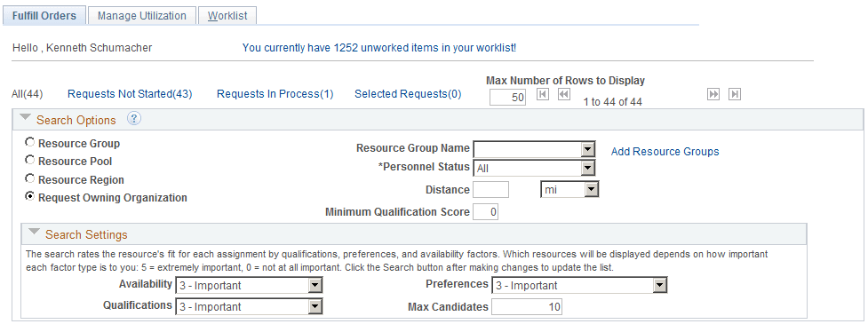Go to next page of rows
Image resolution: width=868 pixels, height=324 pixels.
[x=713, y=95]
